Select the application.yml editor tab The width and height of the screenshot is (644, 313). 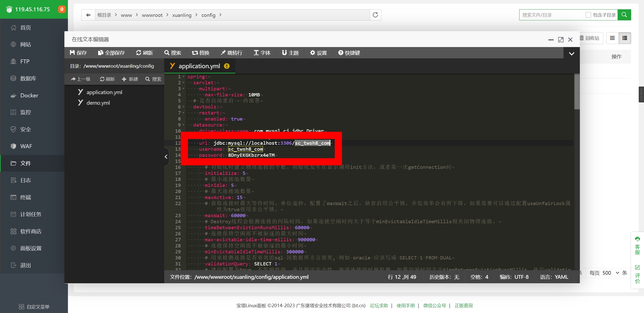(x=199, y=66)
